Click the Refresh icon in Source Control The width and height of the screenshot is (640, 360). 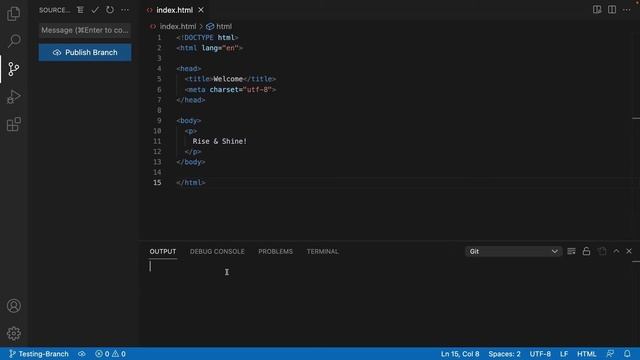pyautogui.click(x=110, y=10)
